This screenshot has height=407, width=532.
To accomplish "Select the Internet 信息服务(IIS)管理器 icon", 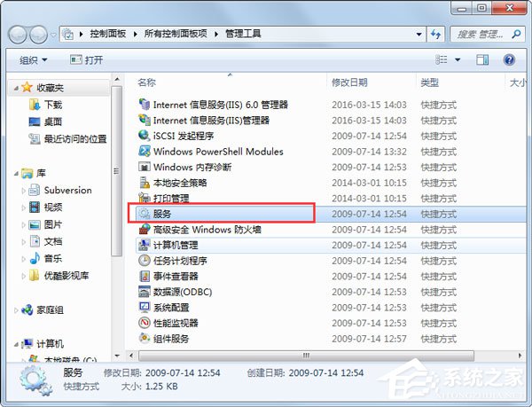I will pos(145,120).
